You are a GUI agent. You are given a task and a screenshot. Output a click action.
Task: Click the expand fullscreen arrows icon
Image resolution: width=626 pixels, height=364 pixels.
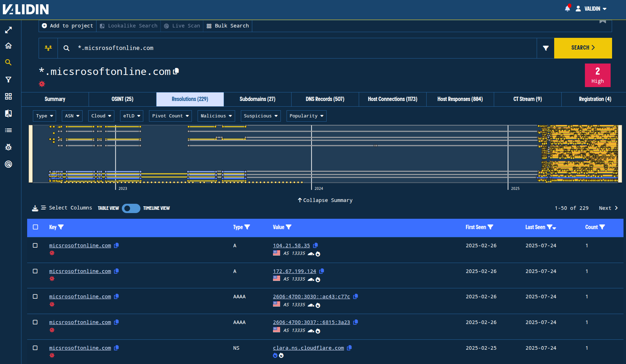[9, 30]
